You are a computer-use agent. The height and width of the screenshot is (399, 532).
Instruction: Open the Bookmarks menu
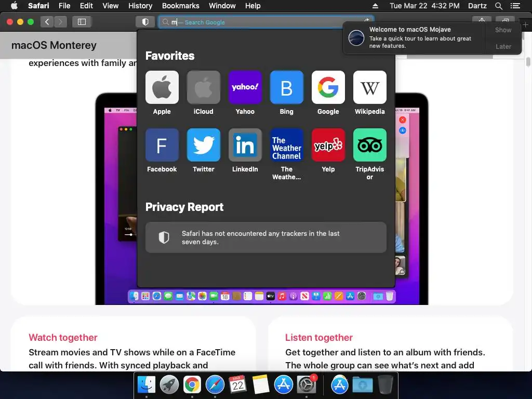[180, 6]
